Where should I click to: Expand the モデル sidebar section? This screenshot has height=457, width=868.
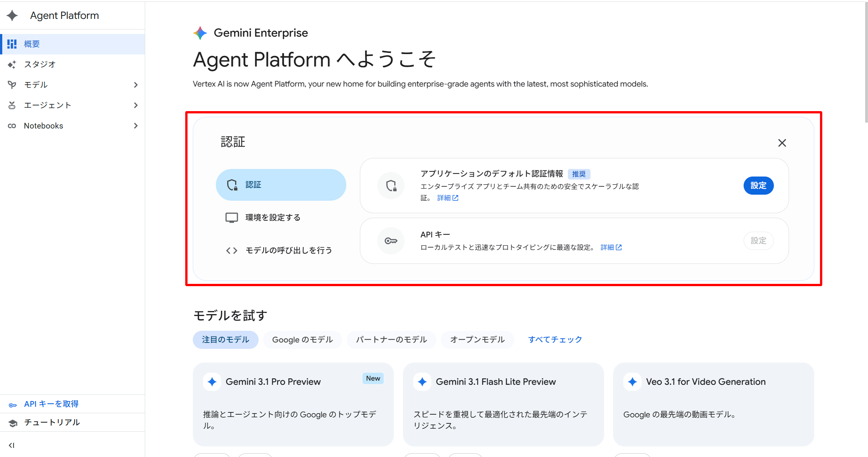click(136, 85)
